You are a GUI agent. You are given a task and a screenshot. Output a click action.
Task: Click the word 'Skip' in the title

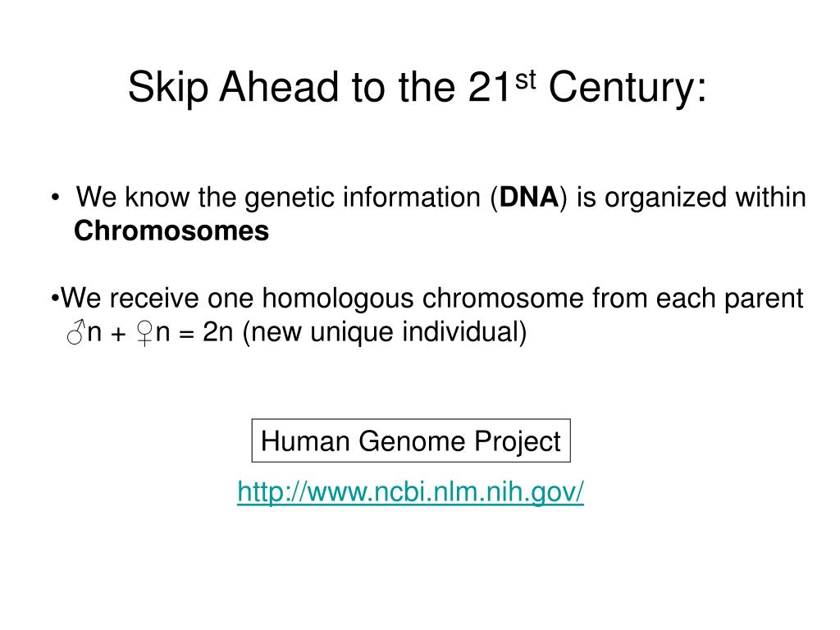point(167,88)
